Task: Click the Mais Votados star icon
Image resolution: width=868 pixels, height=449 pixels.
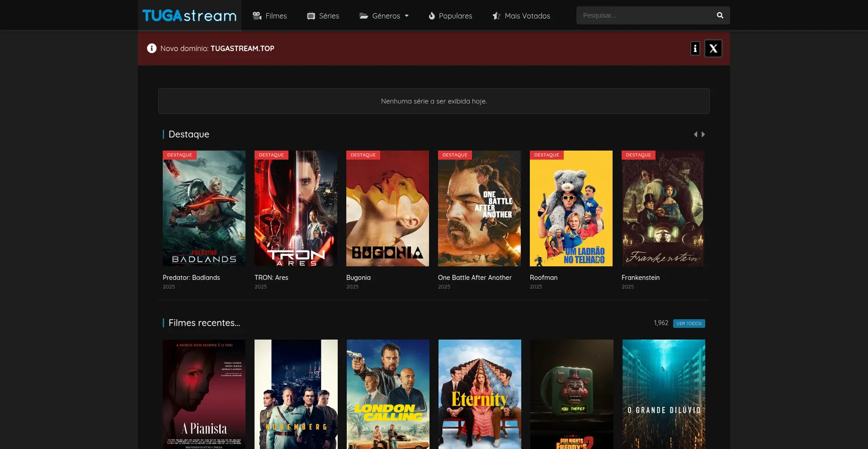Action: (496, 16)
